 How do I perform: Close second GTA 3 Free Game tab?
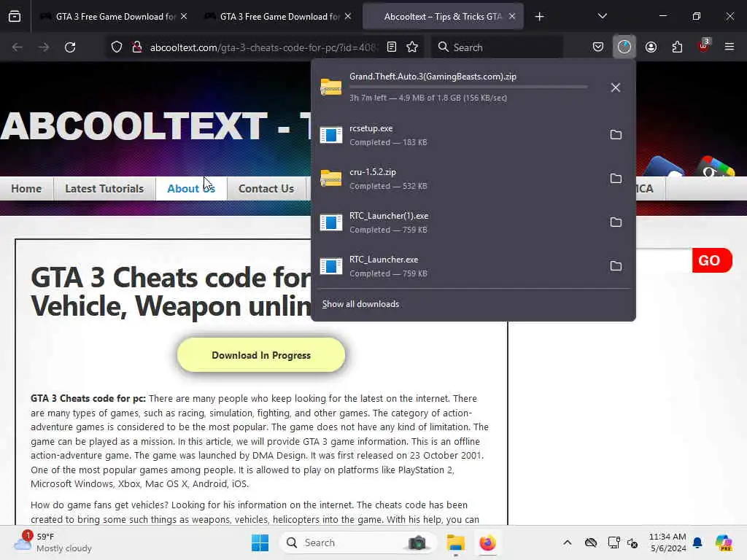(x=348, y=17)
